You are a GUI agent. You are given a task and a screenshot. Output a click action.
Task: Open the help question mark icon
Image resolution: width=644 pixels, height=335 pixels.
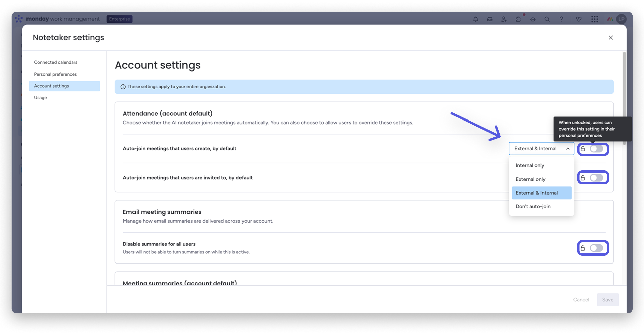561,19
